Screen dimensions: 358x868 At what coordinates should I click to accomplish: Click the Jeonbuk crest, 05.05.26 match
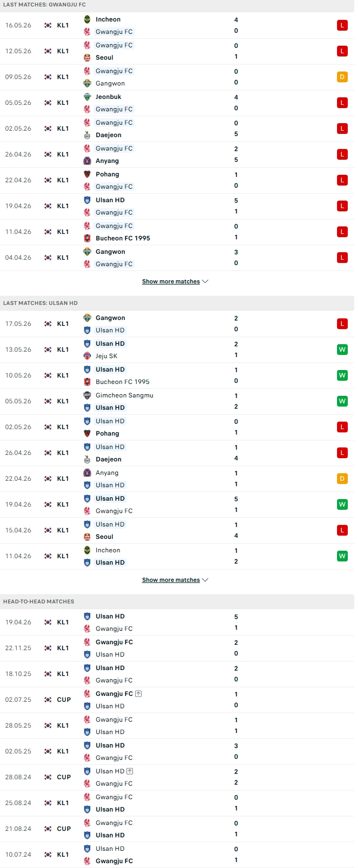pyautogui.click(x=87, y=97)
